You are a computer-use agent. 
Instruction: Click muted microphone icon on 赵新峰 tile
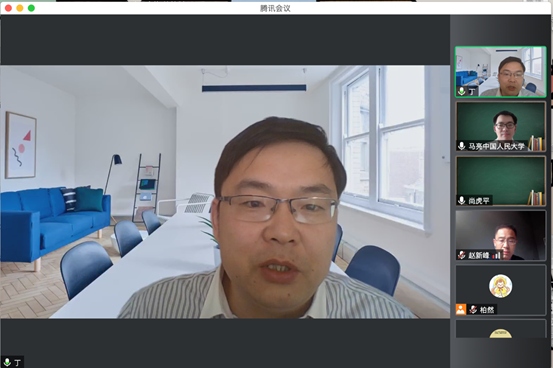(461, 255)
